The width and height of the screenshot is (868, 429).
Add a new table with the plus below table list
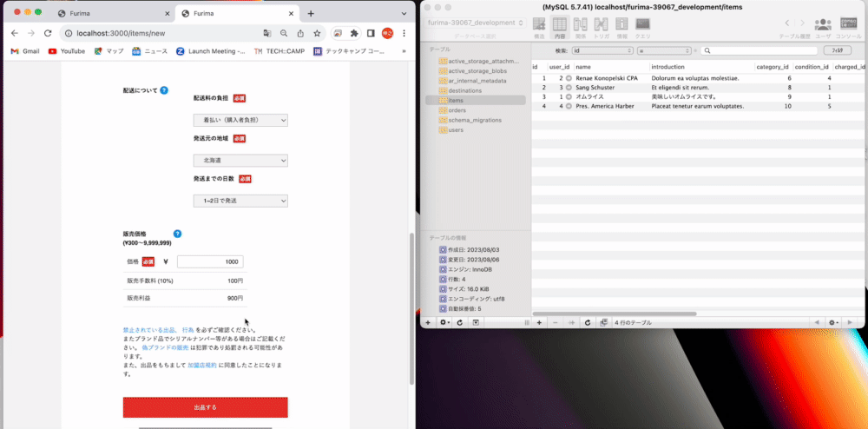(x=427, y=323)
